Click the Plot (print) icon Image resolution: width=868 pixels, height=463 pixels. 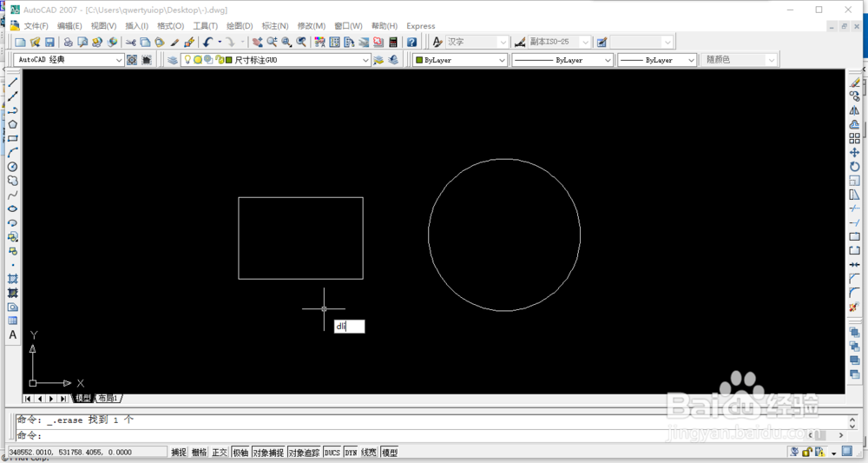coord(68,42)
